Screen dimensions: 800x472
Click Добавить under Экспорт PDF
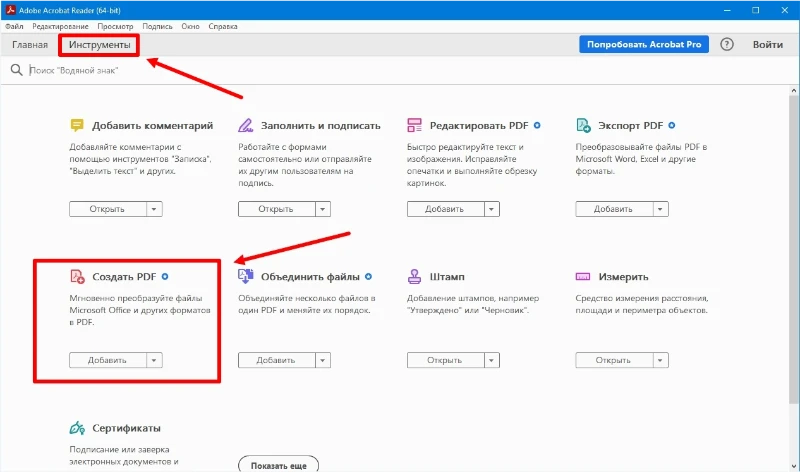[614, 209]
